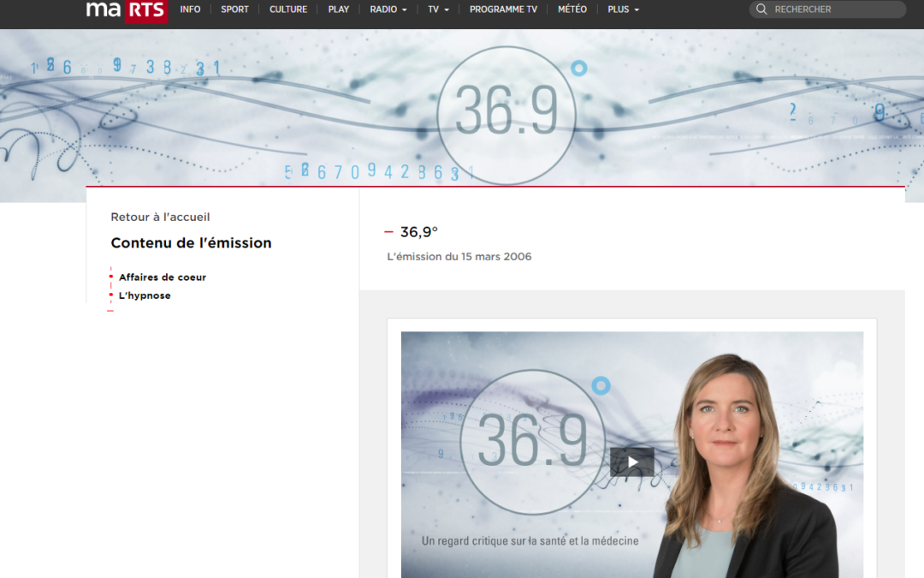This screenshot has height=578, width=924.
Task: Open the INFO section
Action: coord(190,9)
